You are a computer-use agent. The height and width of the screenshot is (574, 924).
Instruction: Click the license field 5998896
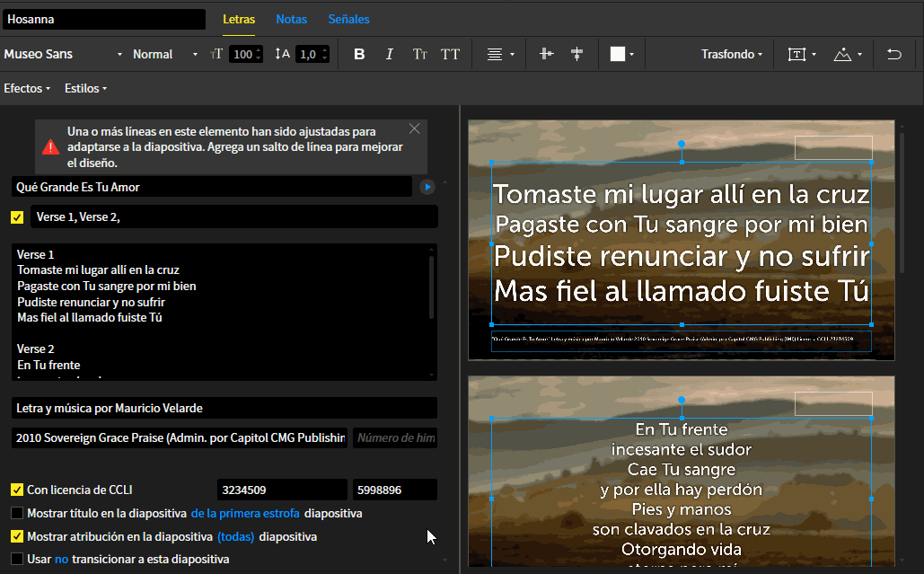click(395, 490)
